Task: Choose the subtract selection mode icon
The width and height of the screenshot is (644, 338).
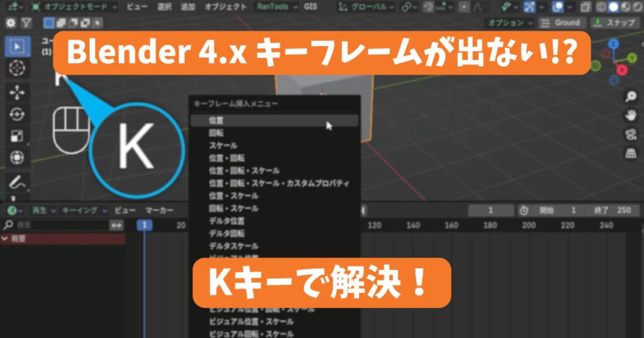Action: pyautogui.click(x=74, y=23)
